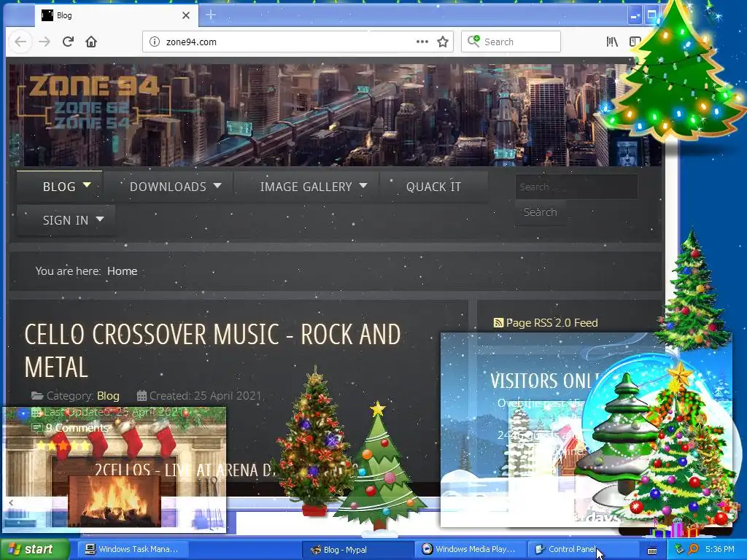Open the page actions three-dot menu
The height and width of the screenshot is (560, 747).
422,42
